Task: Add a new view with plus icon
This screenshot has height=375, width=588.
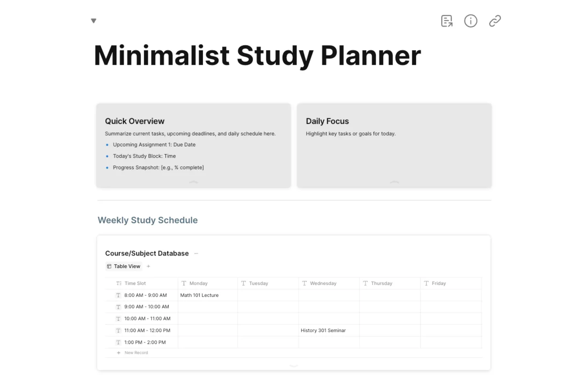Action: (148, 266)
